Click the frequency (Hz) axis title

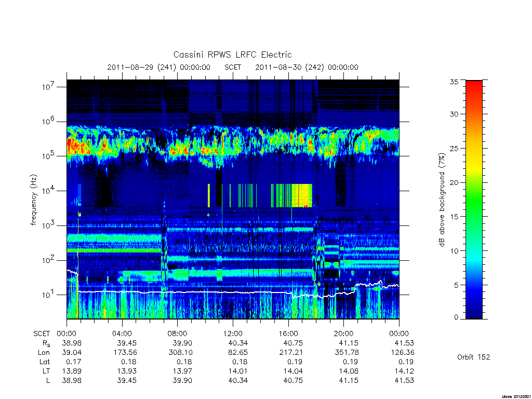[33, 200]
